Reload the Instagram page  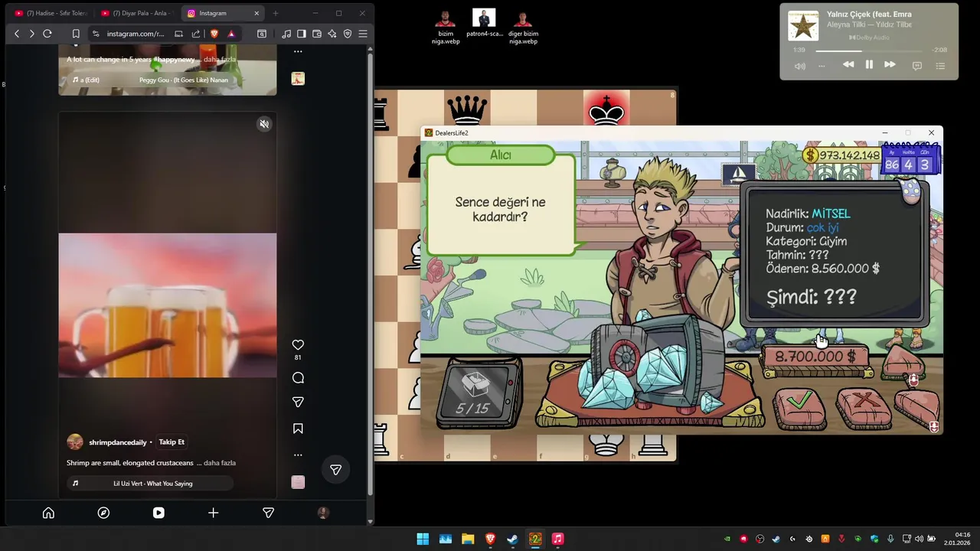[47, 34]
